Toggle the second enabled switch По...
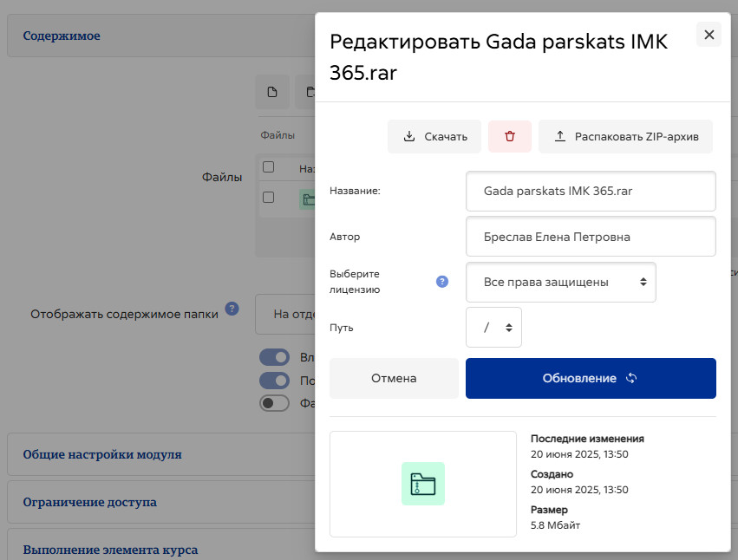The height and width of the screenshot is (560, 738). 274,381
